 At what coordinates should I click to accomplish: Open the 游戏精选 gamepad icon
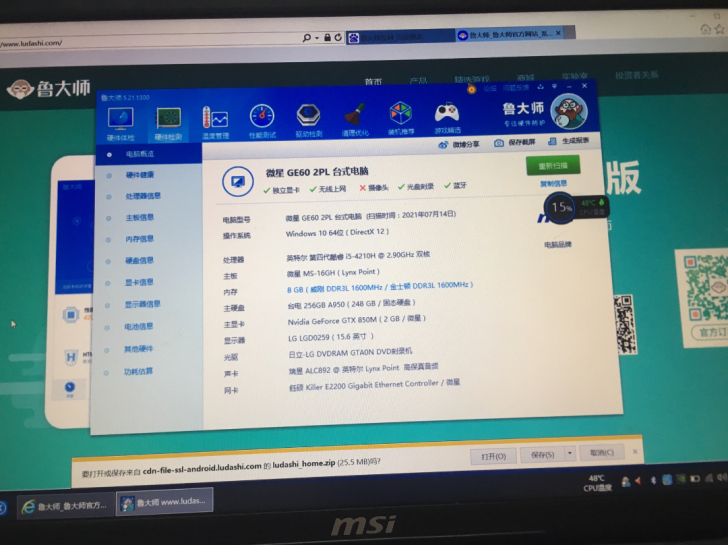click(447, 117)
